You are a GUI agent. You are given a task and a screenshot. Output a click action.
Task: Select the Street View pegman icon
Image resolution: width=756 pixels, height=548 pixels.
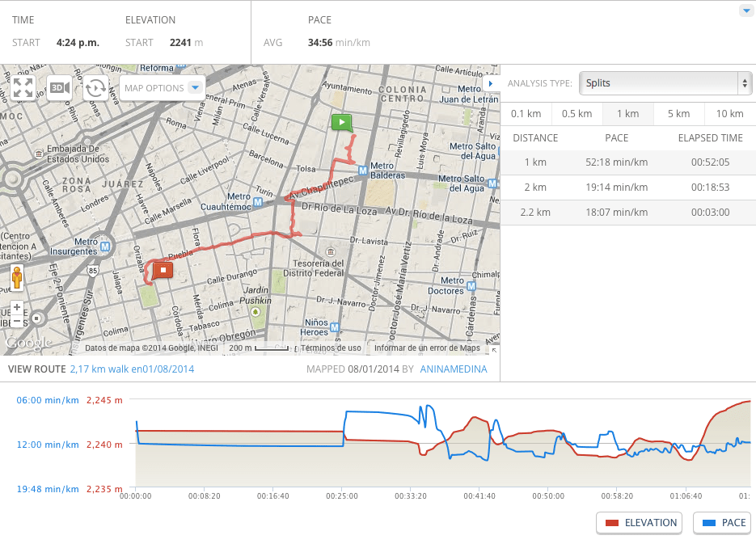pos(16,278)
